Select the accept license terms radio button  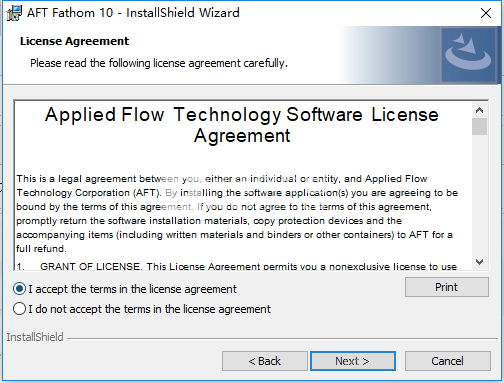point(19,289)
